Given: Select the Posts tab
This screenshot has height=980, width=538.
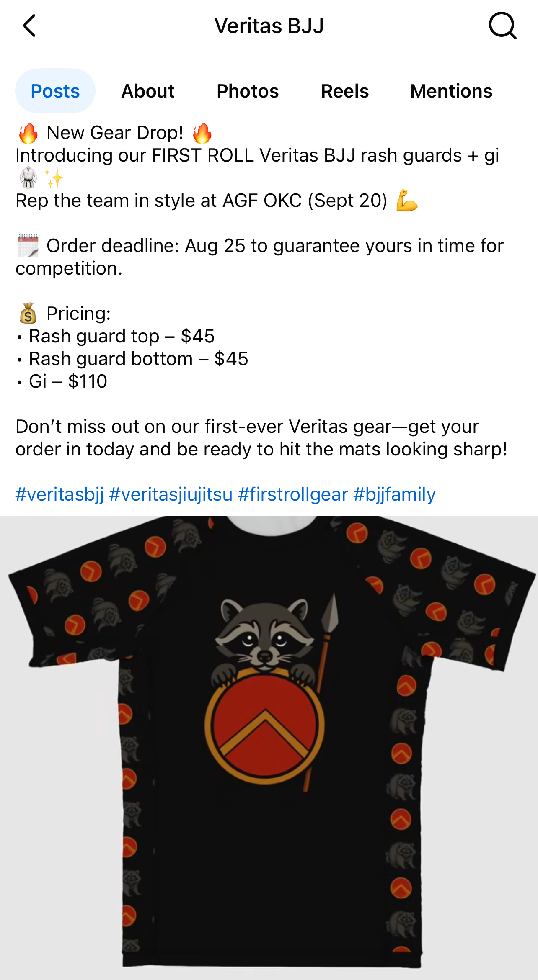Looking at the screenshot, I should tap(55, 91).
